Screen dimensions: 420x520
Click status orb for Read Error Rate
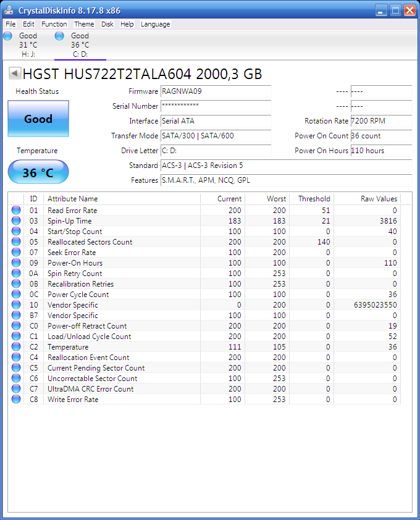pos(16,210)
